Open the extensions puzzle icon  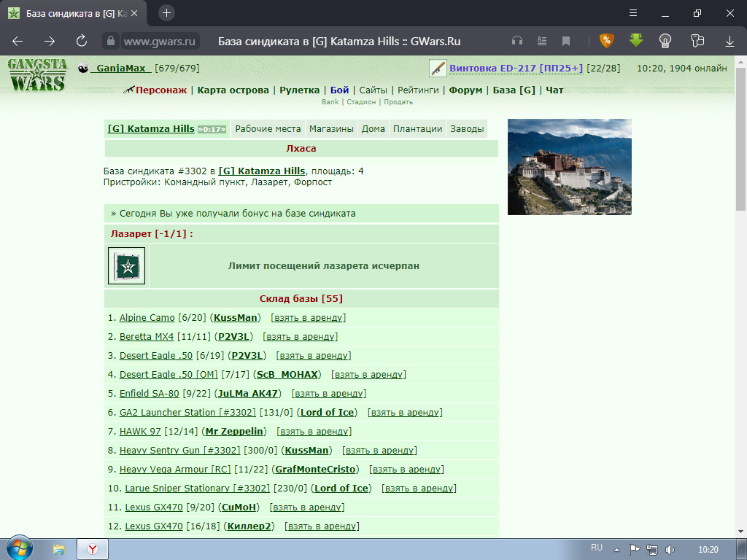coord(697,41)
